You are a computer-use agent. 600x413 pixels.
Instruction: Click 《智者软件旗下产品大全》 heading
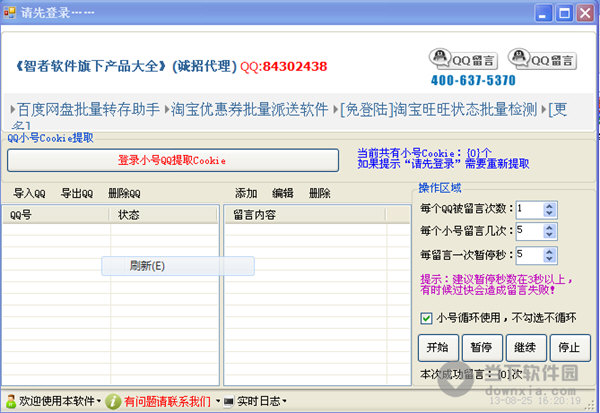tap(91, 67)
